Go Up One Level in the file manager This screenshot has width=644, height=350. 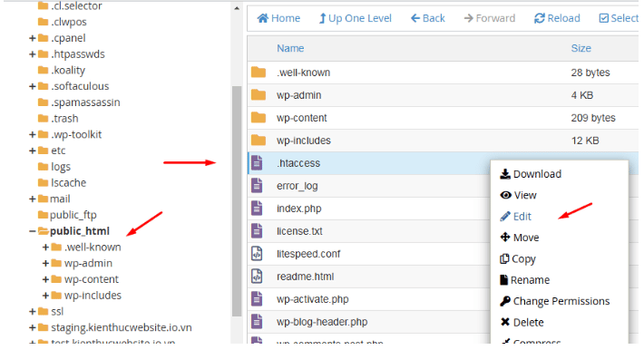(x=356, y=18)
